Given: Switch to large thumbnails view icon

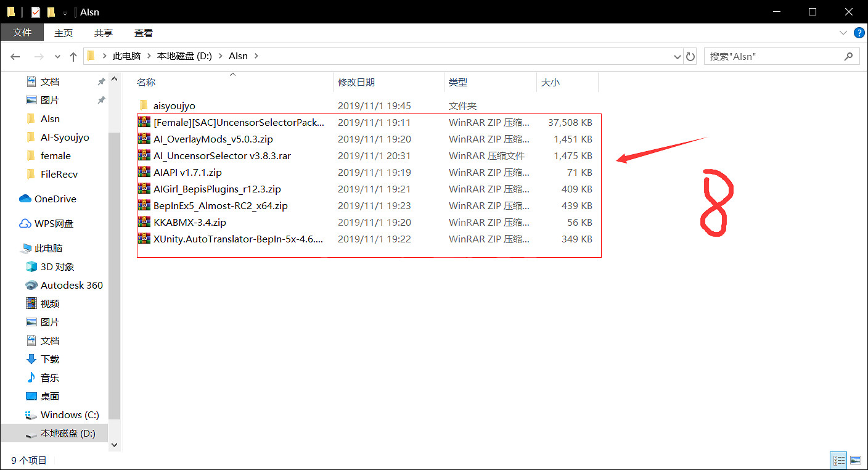Looking at the screenshot, I should pyautogui.click(x=855, y=460).
